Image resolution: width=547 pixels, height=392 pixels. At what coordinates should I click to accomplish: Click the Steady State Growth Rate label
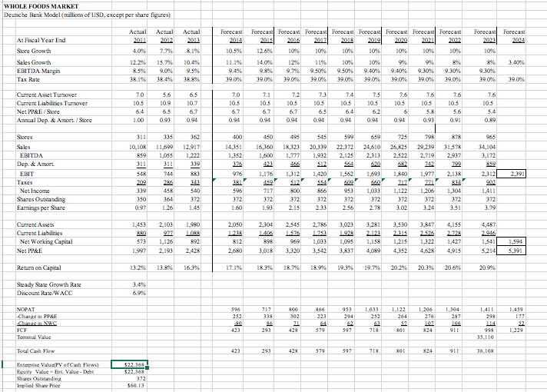click(49, 284)
